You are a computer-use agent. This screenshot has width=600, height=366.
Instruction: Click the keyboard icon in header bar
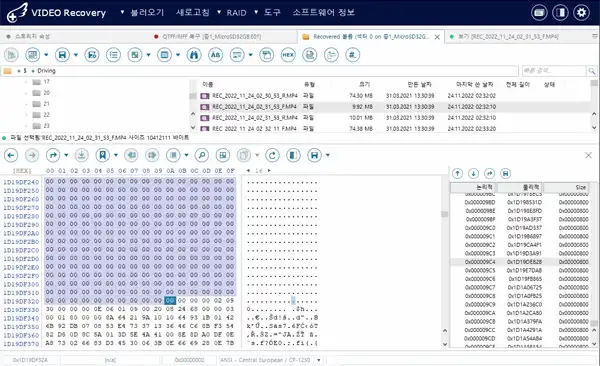pos(539,13)
